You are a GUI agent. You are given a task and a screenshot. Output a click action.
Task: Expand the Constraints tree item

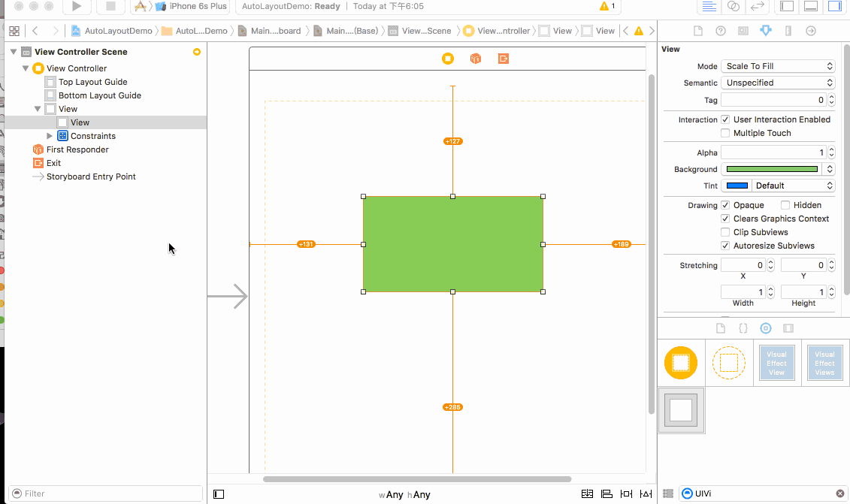50,136
